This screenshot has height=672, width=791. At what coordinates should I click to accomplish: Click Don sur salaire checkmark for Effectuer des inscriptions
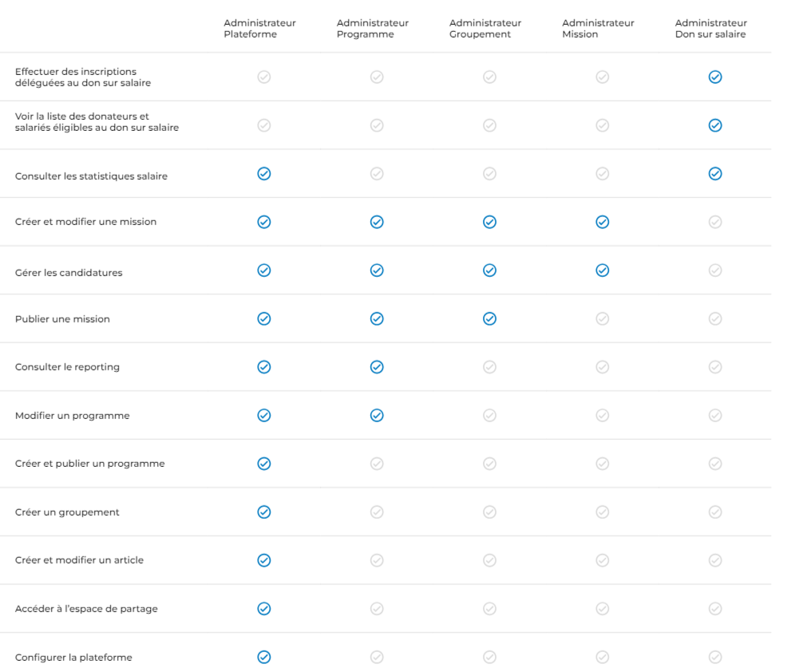(x=715, y=77)
